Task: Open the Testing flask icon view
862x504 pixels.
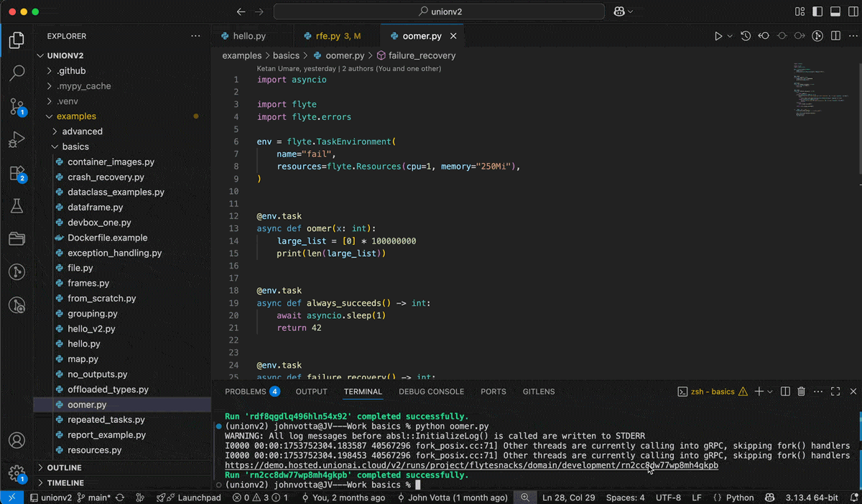Action: [17, 206]
